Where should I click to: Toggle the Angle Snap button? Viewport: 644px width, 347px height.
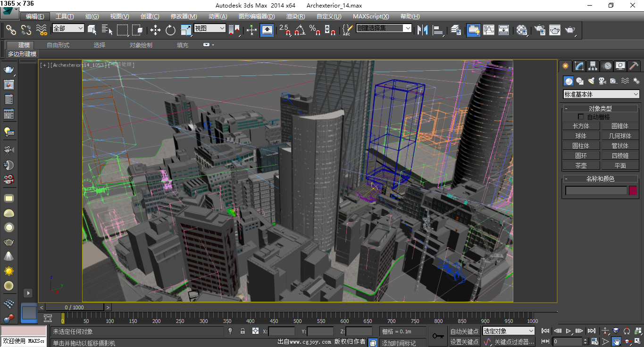[x=300, y=30]
